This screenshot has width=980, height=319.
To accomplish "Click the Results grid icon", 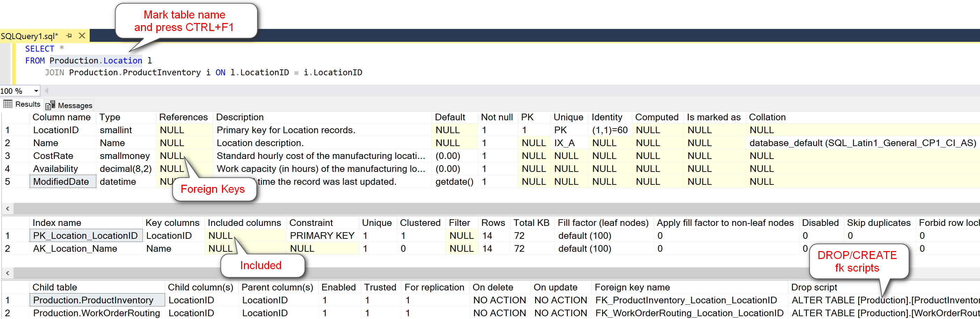I will pos(8,104).
